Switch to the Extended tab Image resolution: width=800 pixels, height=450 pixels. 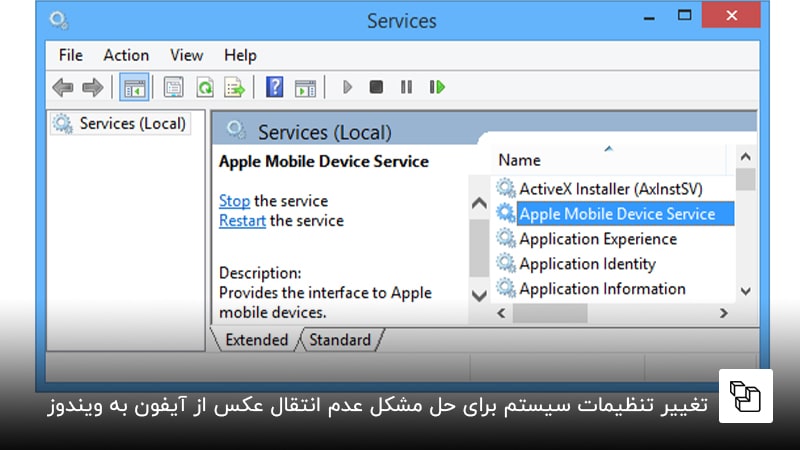click(x=256, y=340)
